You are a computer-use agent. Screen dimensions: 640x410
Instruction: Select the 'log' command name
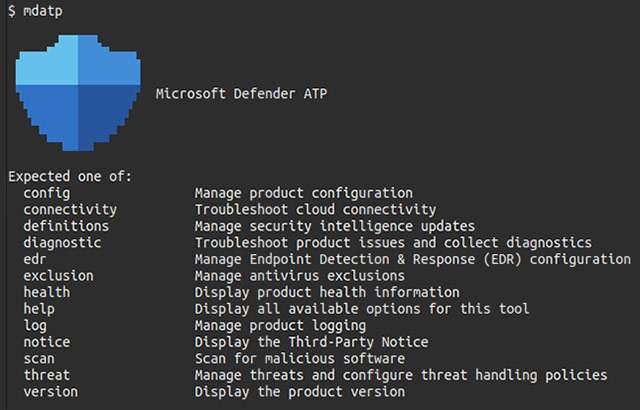coord(35,325)
